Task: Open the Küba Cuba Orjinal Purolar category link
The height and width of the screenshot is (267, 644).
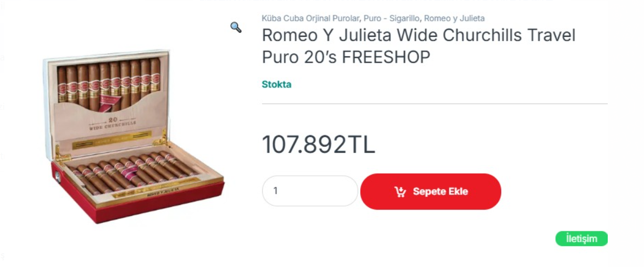Action: (x=311, y=19)
